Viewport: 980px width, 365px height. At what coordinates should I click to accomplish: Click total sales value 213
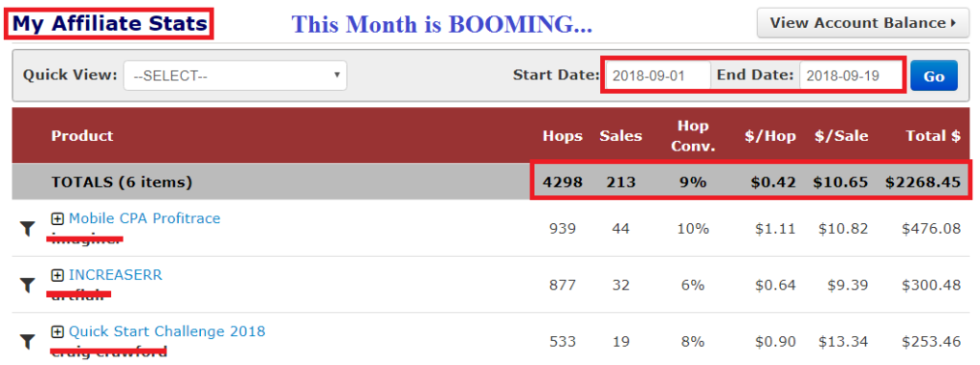(620, 182)
